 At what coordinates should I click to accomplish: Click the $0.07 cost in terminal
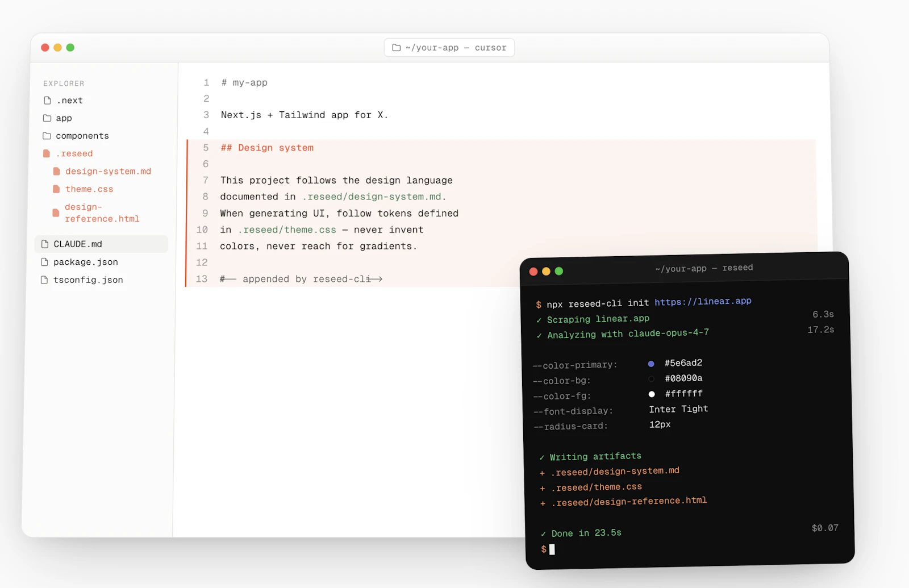(x=825, y=528)
